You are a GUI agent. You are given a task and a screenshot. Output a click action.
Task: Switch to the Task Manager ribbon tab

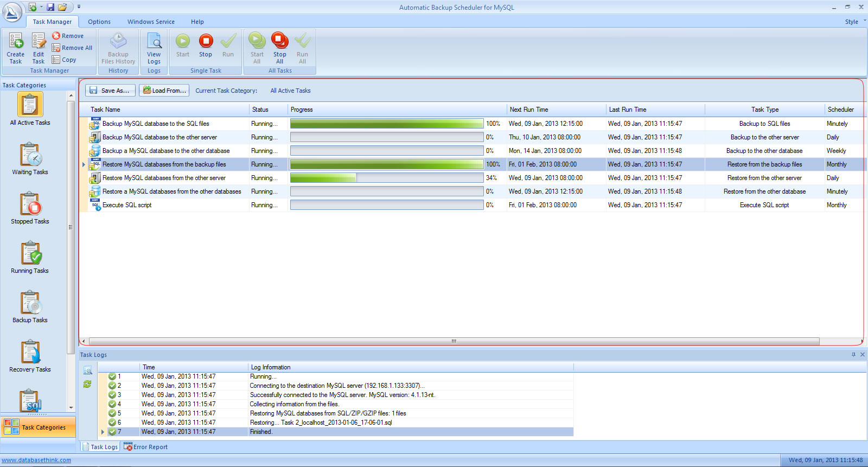click(x=52, y=22)
